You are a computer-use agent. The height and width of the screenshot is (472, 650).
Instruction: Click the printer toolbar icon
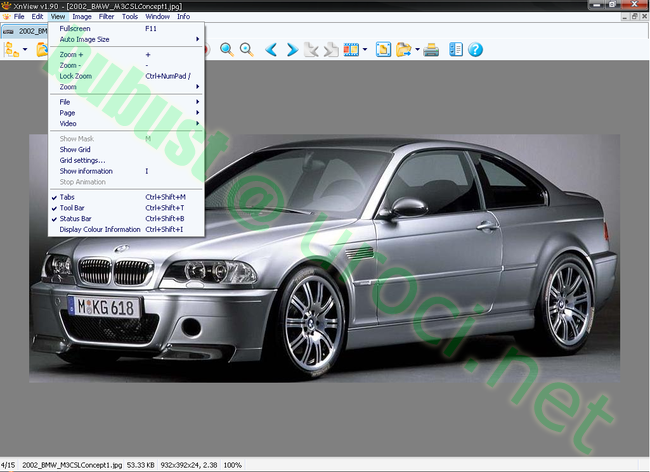(431, 50)
